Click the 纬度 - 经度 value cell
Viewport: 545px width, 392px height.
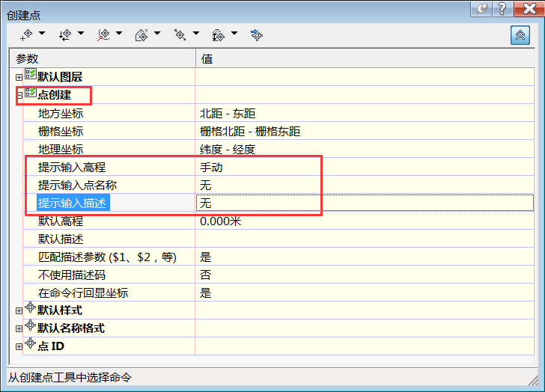pyautogui.click(x=365, y=149)
